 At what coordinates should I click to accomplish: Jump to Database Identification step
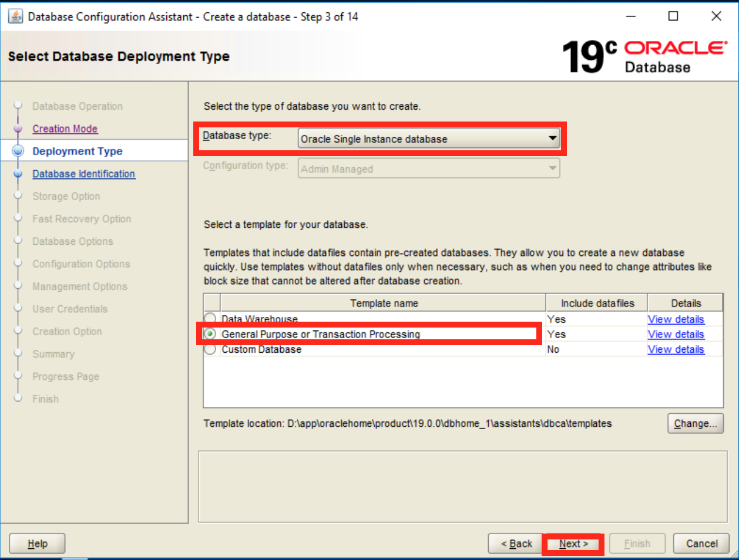tap(84, 174)
